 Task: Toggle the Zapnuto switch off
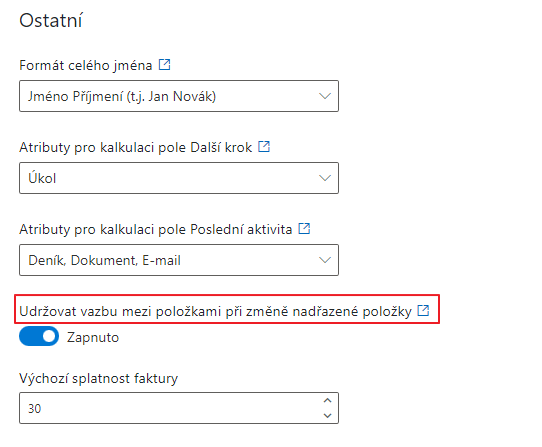[x=39, y=336]
